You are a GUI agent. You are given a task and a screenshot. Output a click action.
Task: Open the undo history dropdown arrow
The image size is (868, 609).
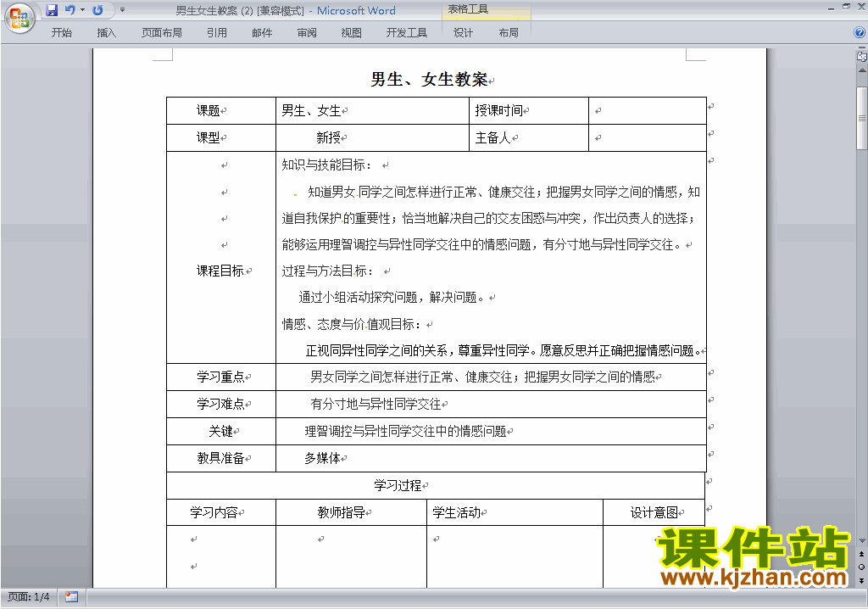[x=82, y=10]
